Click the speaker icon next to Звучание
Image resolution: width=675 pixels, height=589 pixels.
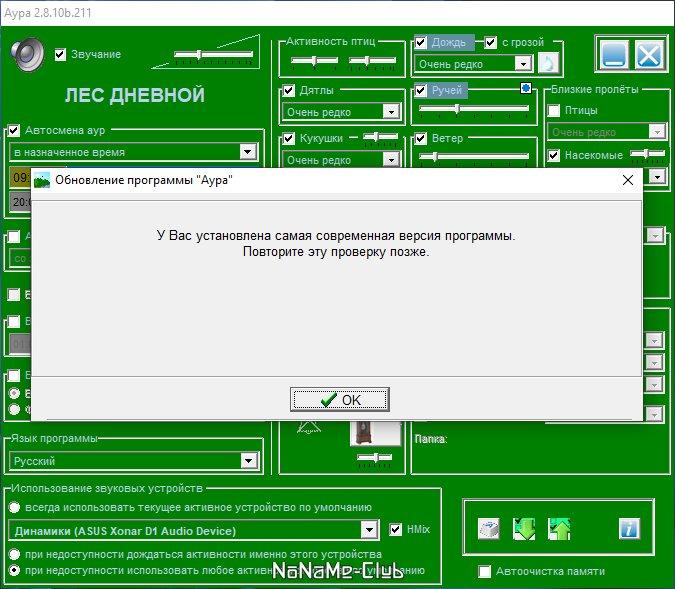(28, 54)
